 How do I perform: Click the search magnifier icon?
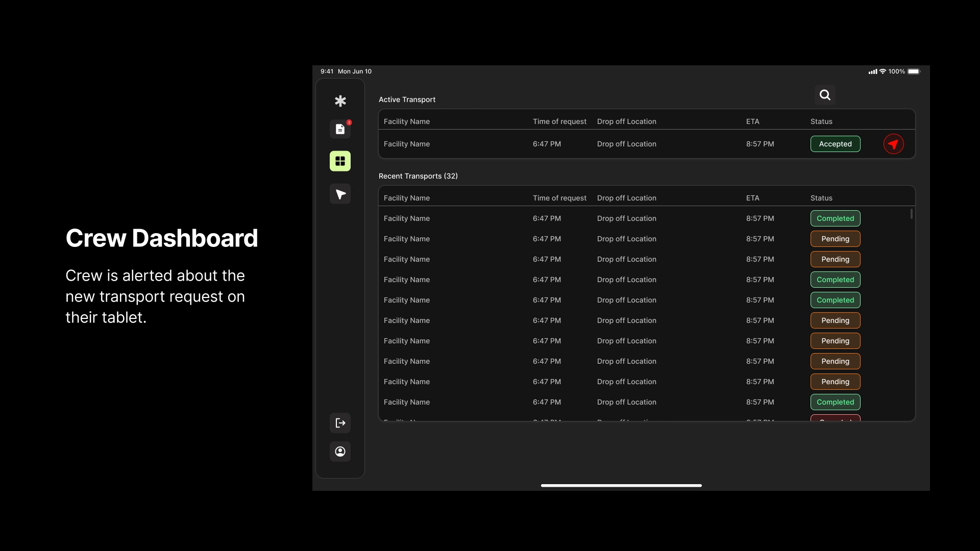point(825,95)
